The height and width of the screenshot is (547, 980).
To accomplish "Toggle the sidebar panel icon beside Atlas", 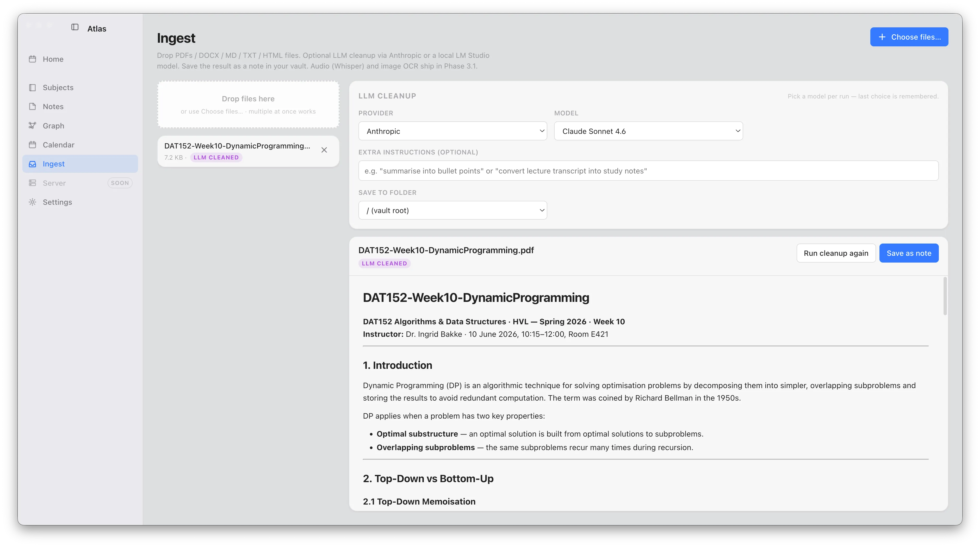I will coord(75,27).
